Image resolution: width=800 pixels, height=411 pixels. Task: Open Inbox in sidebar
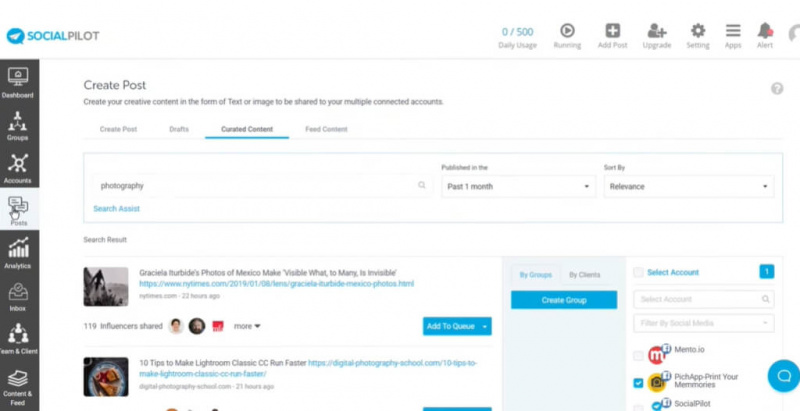click(18, 296)
